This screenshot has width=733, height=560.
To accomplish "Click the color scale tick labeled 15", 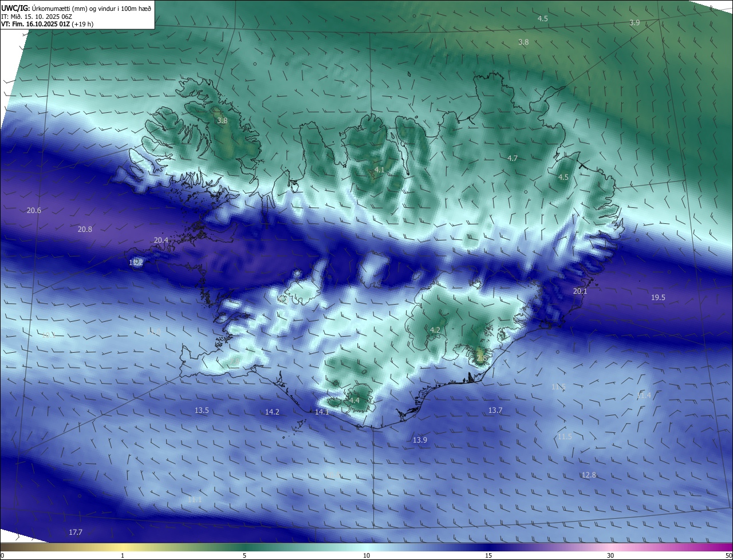I will (x=488, y=555).
